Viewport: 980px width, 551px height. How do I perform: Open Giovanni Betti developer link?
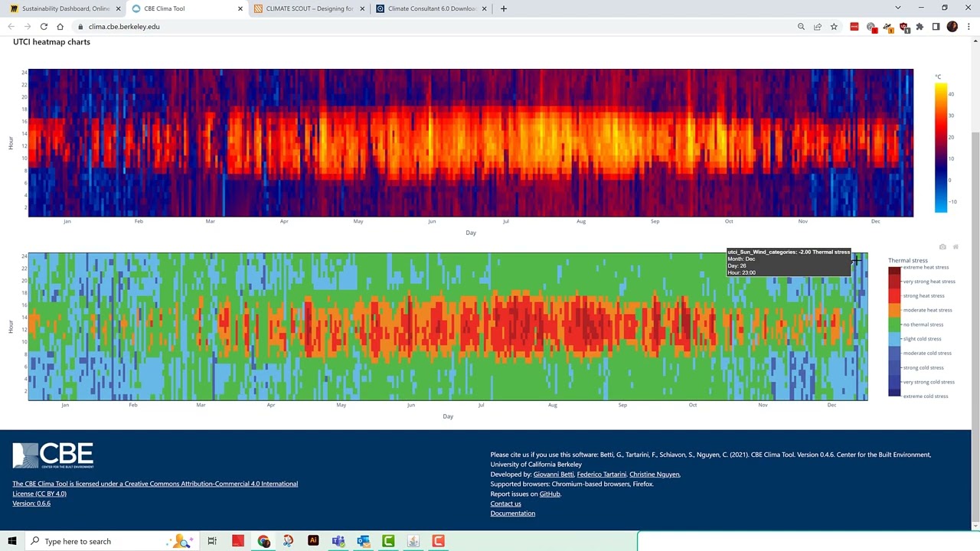[x=554, y=474]
